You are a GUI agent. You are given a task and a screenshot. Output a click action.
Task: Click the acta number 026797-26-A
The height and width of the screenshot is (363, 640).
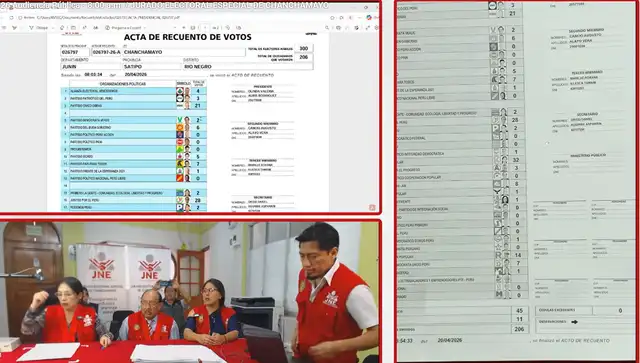(x=106, y=52)
